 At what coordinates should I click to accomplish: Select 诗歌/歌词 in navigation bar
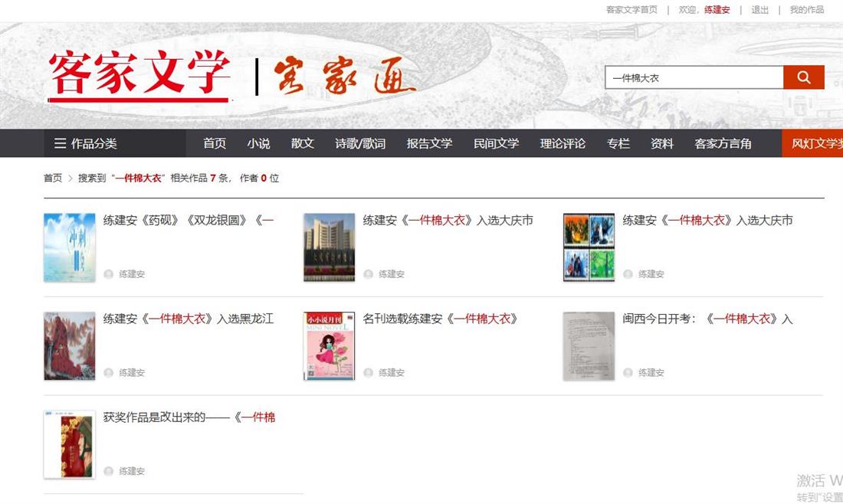[x=359, y=143]
